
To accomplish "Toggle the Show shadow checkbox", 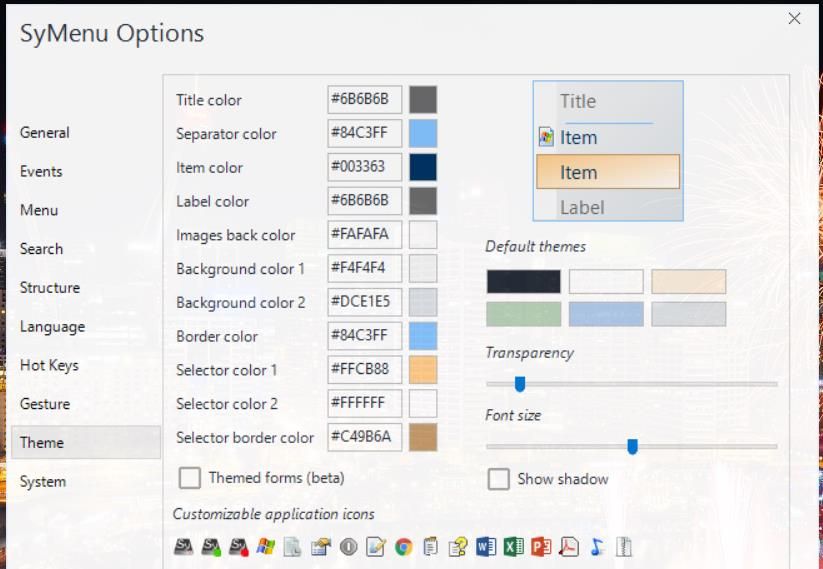I will click(x=498, y=479).
